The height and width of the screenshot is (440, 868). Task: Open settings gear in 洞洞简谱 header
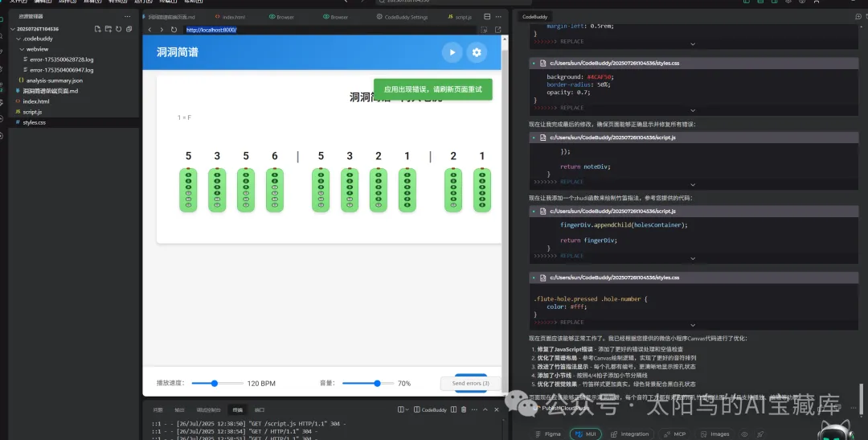[x=477, y=52]
